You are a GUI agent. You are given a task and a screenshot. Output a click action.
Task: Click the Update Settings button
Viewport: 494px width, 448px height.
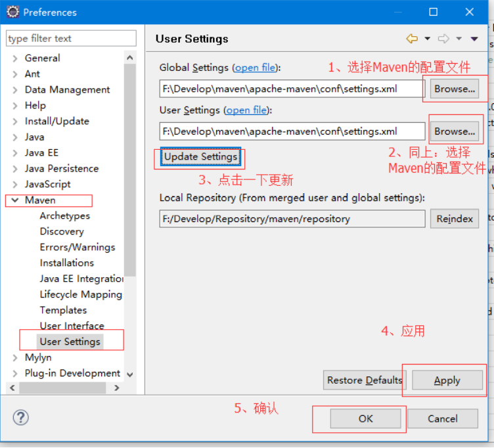point(201,156)
